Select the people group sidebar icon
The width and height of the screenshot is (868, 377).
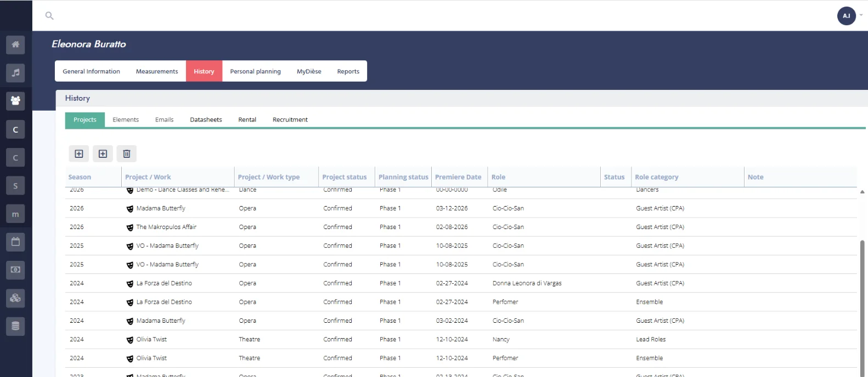coord(15,101)
